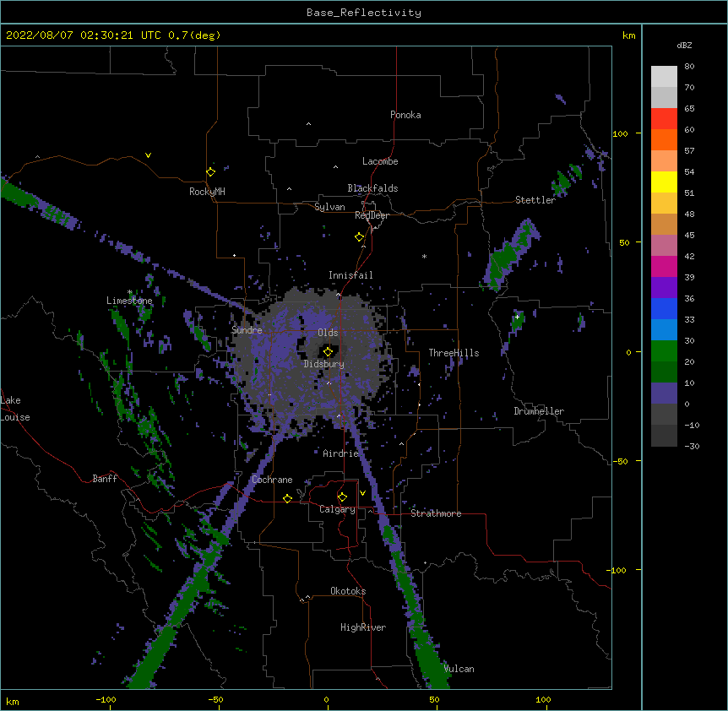Click the Cochrane town label
Image resolution: width=728 pixels, height=711 pixels.
pyautogui.click(x=272, y=480)
